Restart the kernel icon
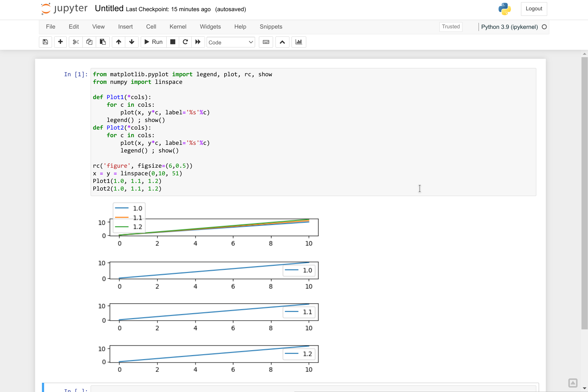 (185, 42)
